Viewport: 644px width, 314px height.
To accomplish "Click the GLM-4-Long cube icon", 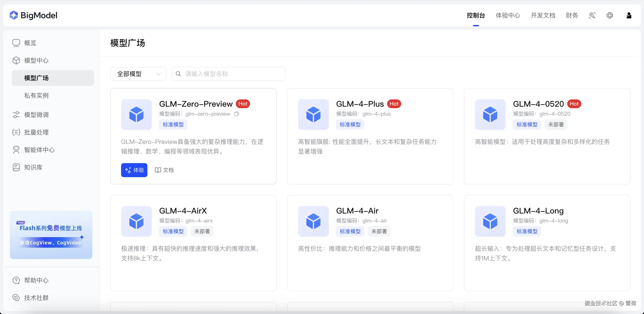I will [x=490, y=221].
